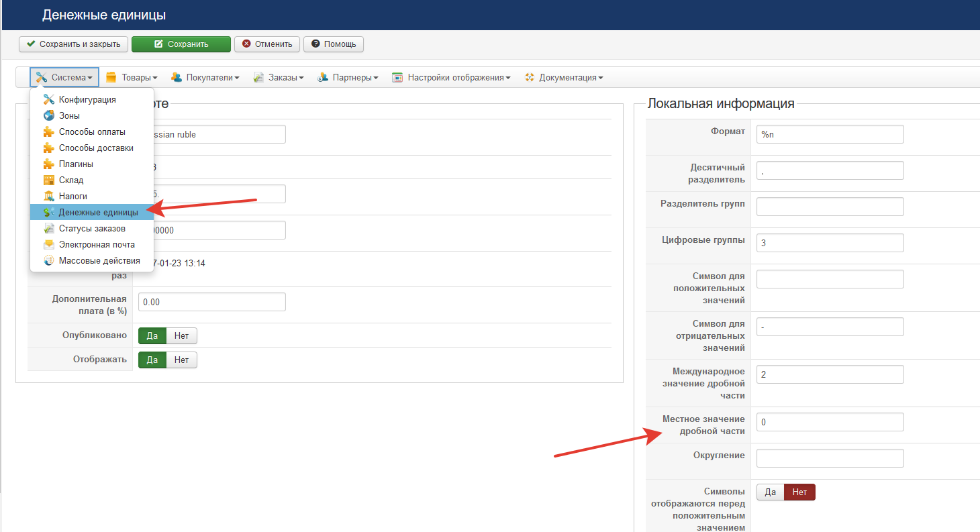Click the Способы оплаты puzzle icon
980x532 pixels.
click(48, 131)
